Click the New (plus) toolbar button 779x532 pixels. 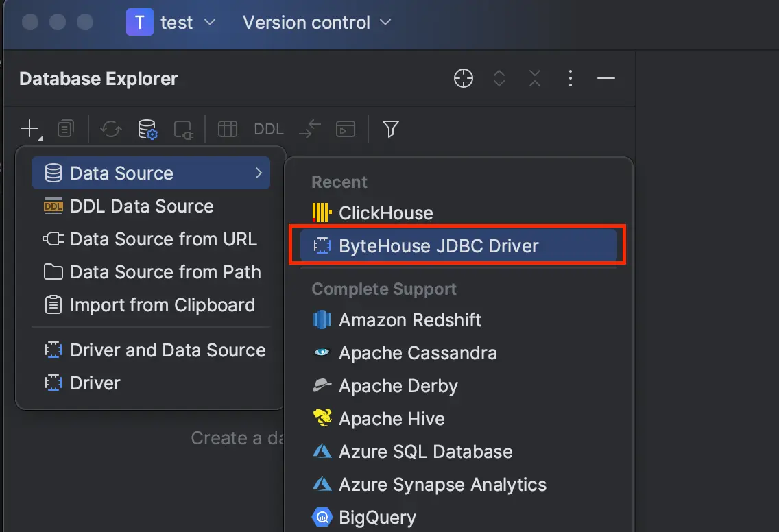tap(31, 129)
